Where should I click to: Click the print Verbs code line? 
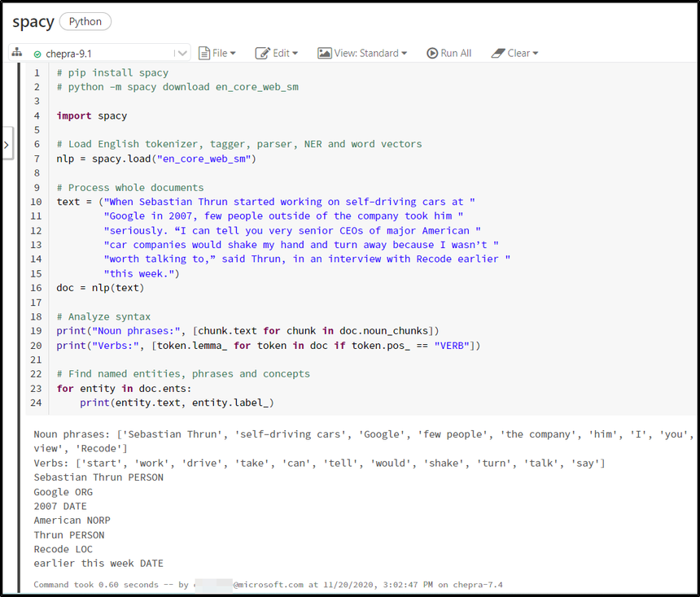(x=269, y=346)
